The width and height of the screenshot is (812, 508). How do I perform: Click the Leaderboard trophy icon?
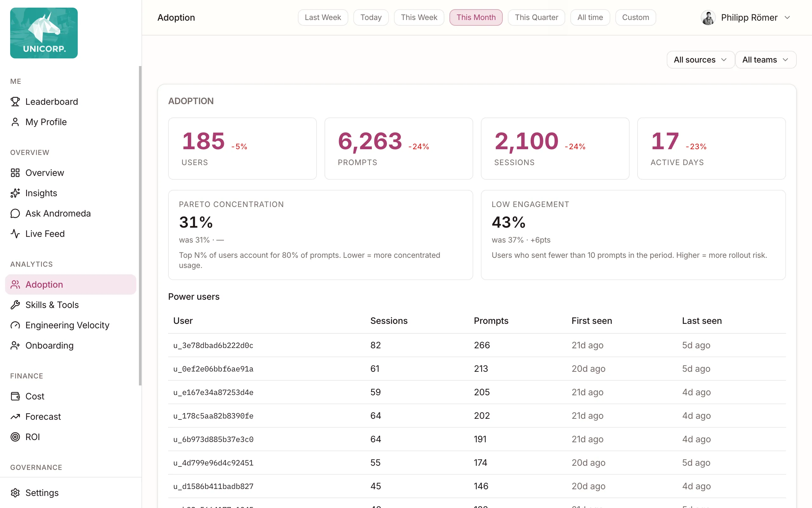(15, 102)
